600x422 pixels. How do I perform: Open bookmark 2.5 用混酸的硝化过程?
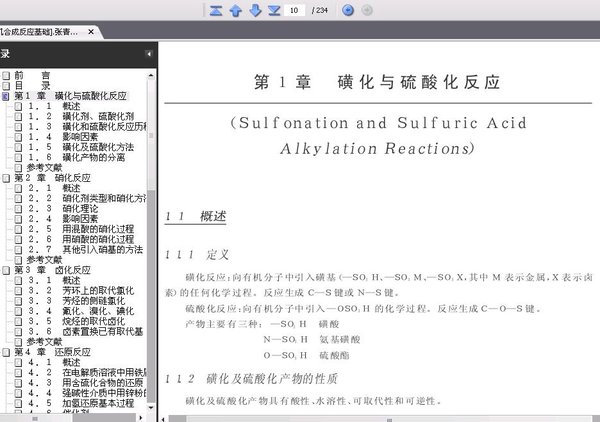pos(81,229)
